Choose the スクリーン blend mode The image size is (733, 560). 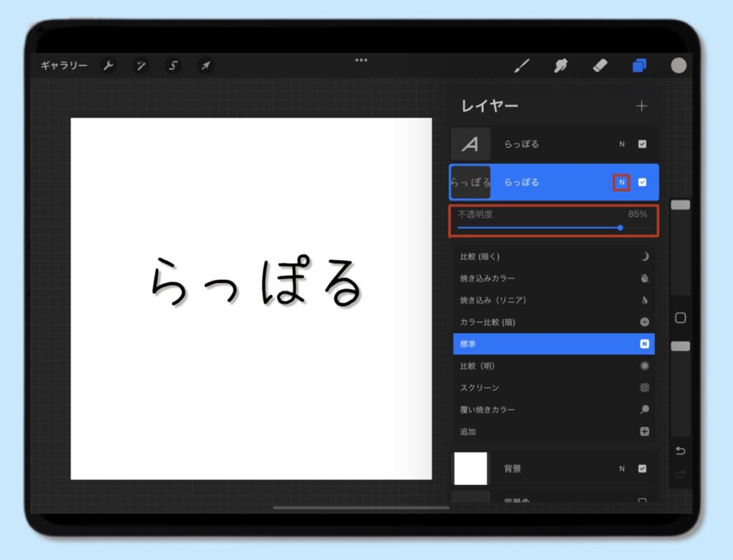click(x=554, y=387)
